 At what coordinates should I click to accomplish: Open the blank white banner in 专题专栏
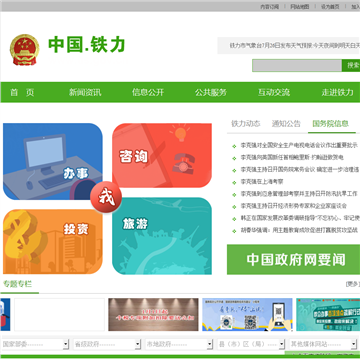(59, 315)
